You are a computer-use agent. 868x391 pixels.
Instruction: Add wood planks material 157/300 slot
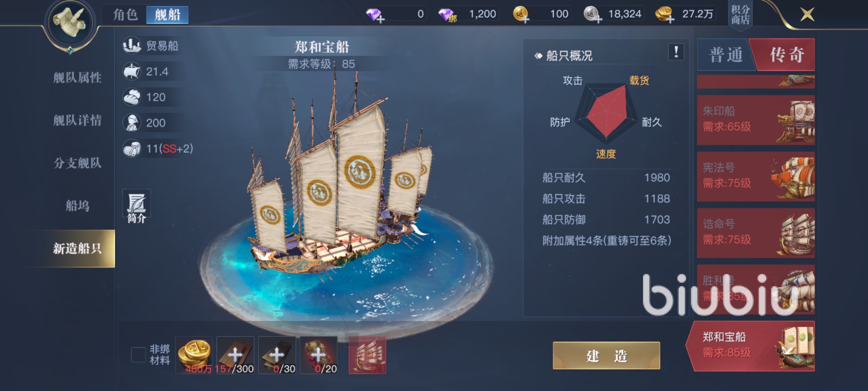(235, 355)
